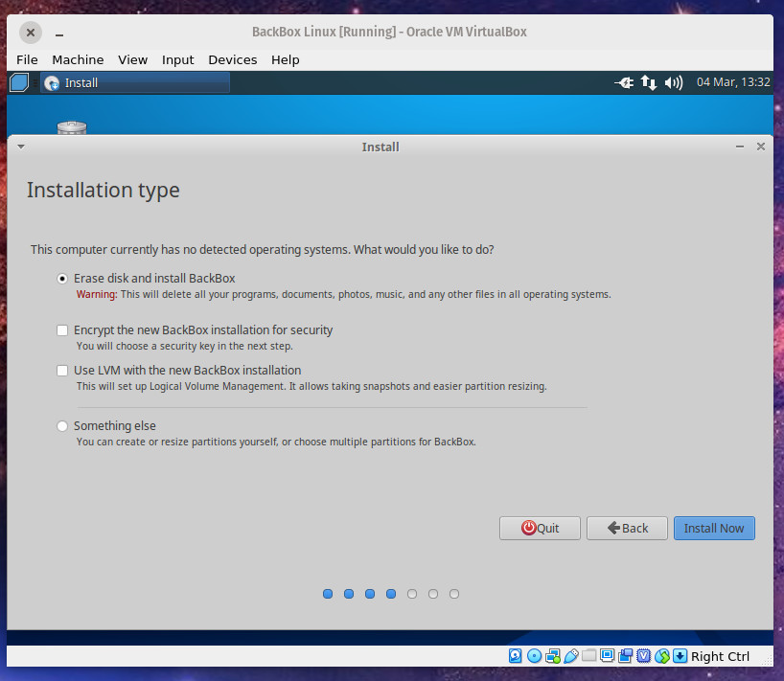
Task: Enable Use LVM with BackBox installation
Action: click(63, 371)
